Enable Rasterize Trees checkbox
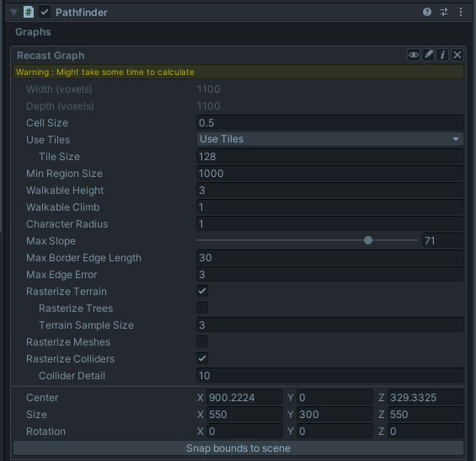Screen dimensions: 476x461 (202, 308)
